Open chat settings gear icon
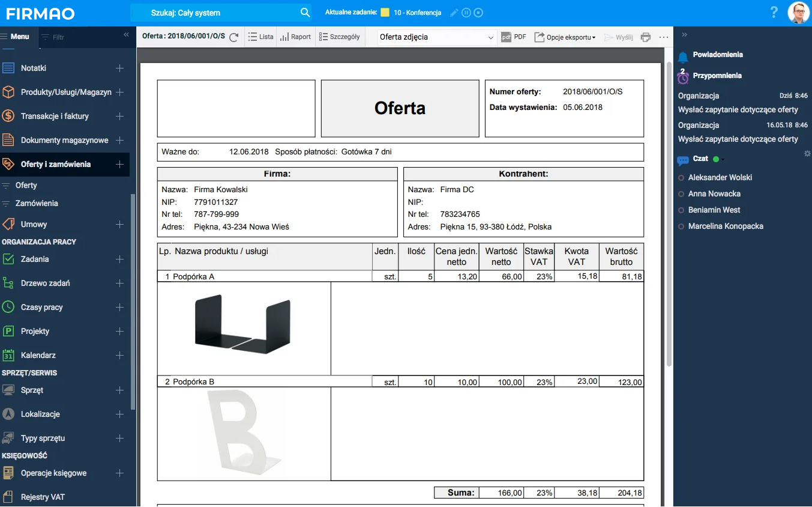The image size is (812, 507). 807,154
